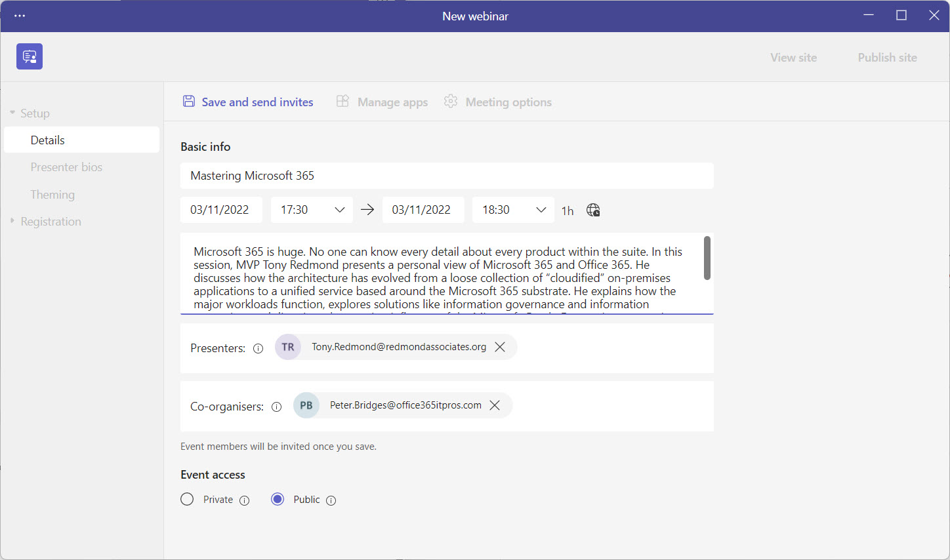Click the webinar app icon below the title bar

click(29, 56)
